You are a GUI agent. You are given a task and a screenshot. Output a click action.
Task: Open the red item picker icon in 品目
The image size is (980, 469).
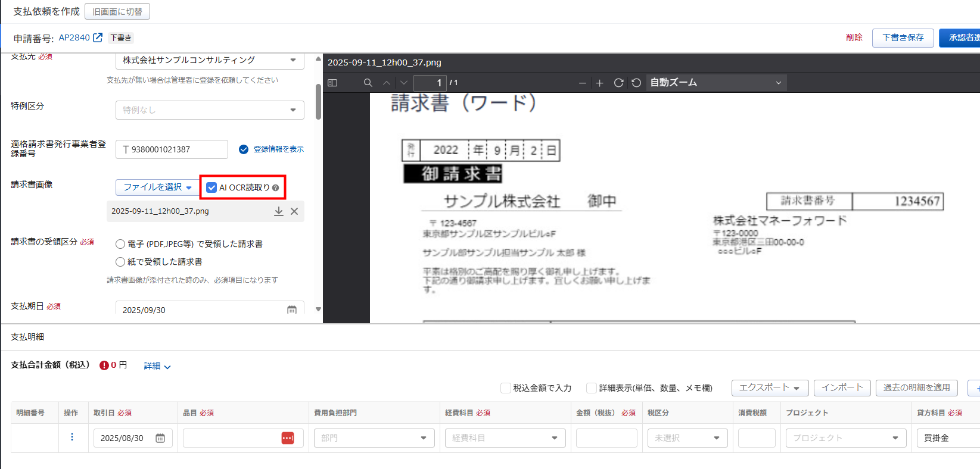click(x=287, y=438)
